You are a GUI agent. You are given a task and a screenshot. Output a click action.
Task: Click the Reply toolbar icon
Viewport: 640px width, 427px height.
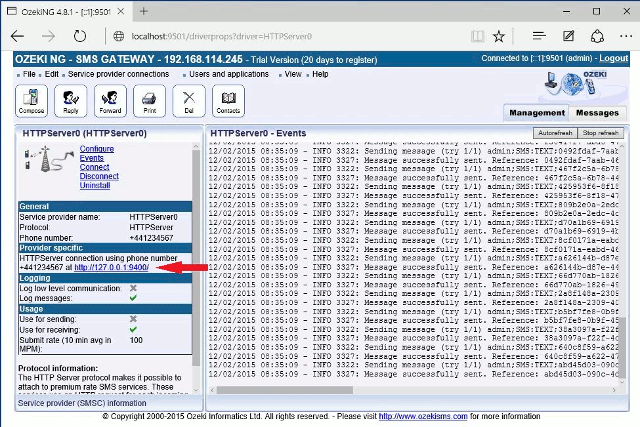pyautogui.click(x=71, y=101)
